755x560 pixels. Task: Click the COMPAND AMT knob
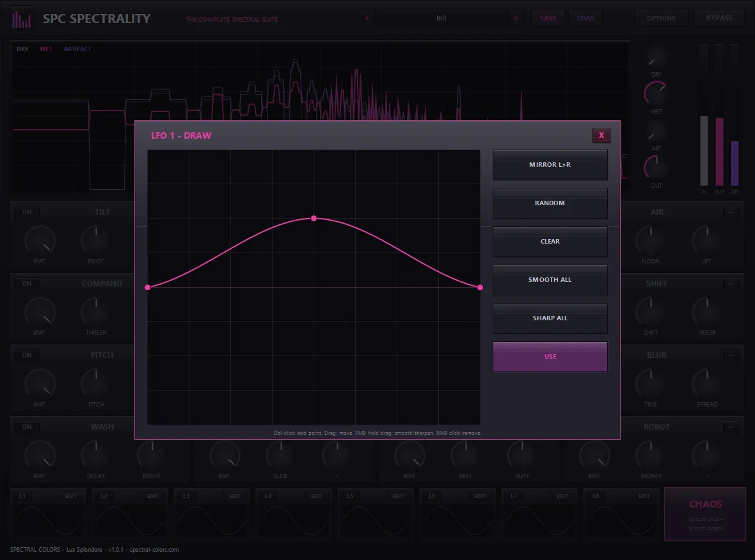coord(40,312)
